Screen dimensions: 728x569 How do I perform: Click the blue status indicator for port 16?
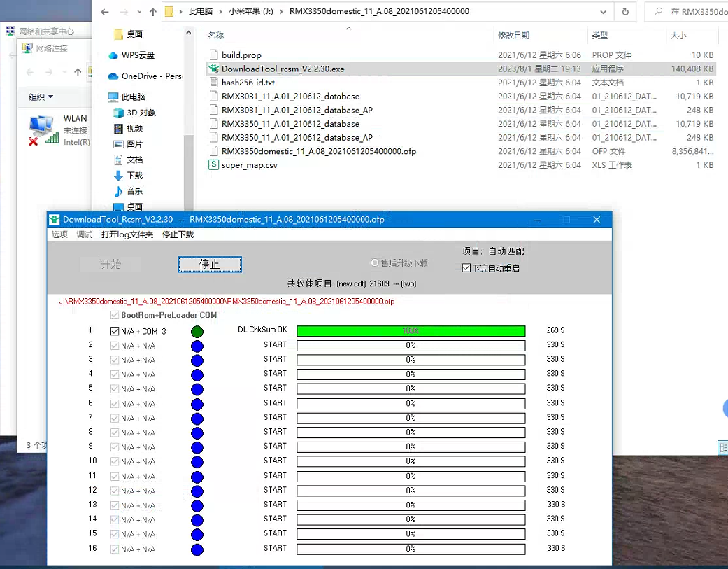click(197, 550)
